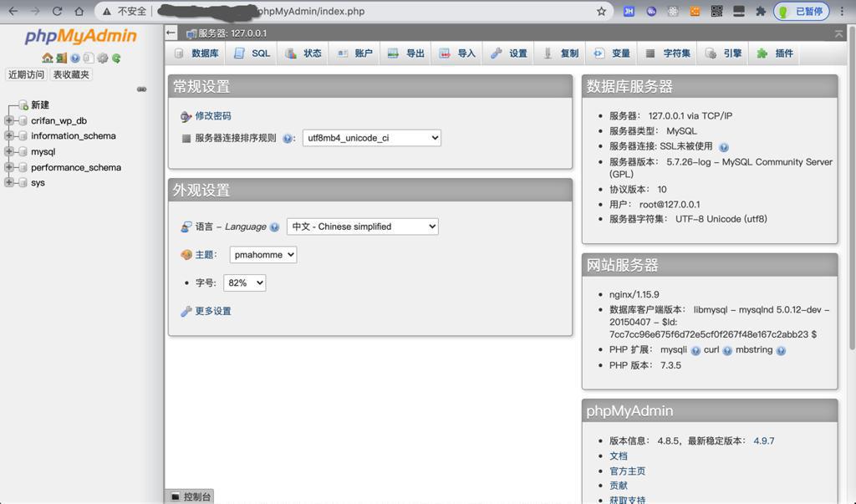This screenshot has height=504, width=856.
Task: Open the SQL tab
Action: coord(252,53)
